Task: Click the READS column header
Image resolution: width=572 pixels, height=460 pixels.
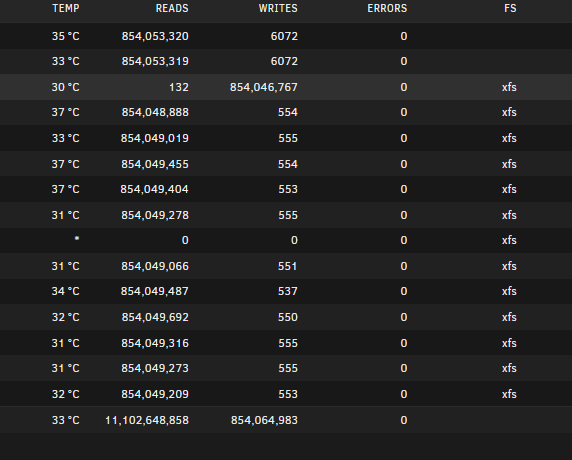Action: click(x=172, y=8)
